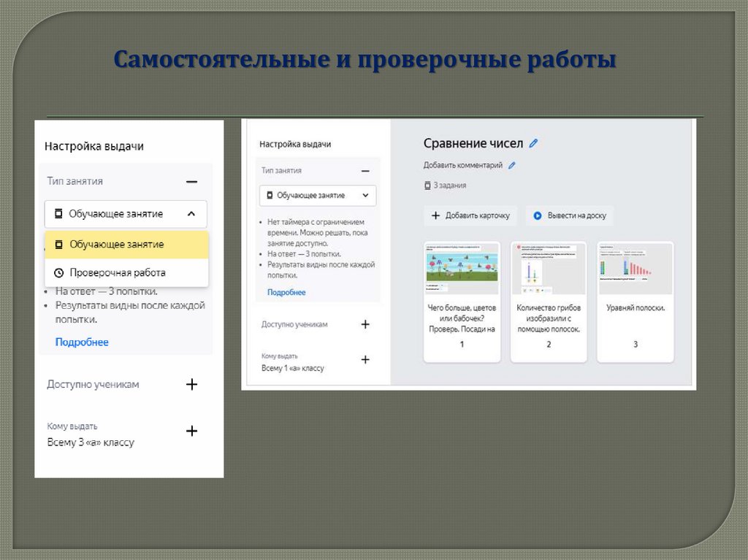Expand Доступно ученикам in right screenshot
The width and height of the screenshot is (748, 560).
(x=365, y=324)
